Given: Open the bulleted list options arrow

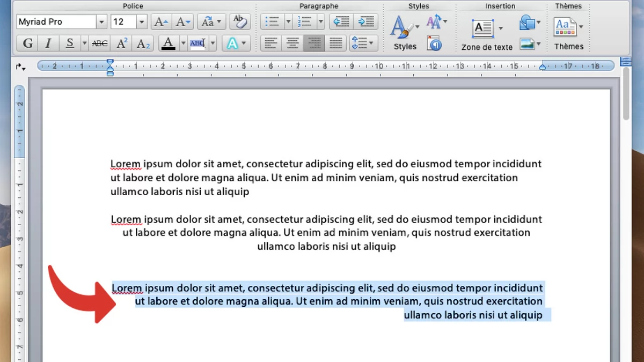Looking at the screenshot, I should pyautogui.click(x=288, y=22).
